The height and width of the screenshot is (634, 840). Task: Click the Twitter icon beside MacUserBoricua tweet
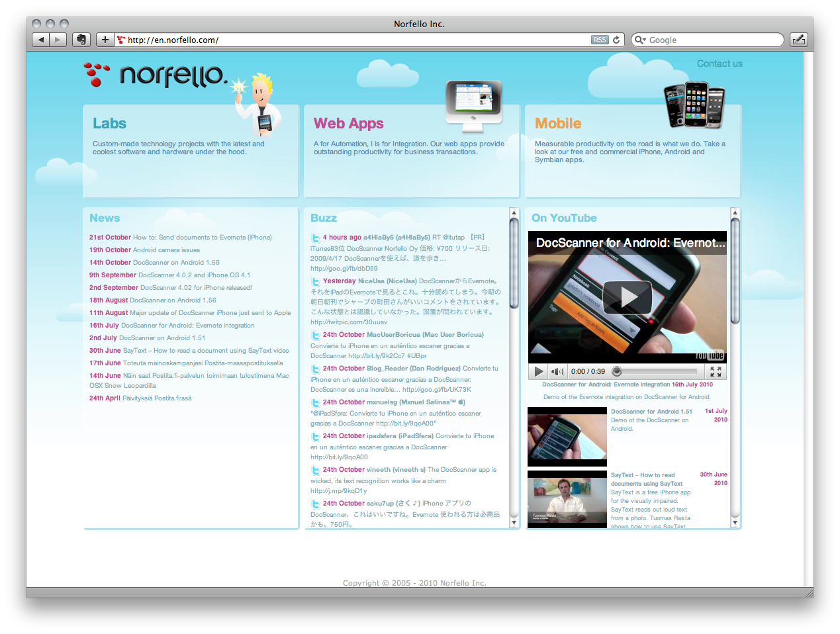(316, 336)
